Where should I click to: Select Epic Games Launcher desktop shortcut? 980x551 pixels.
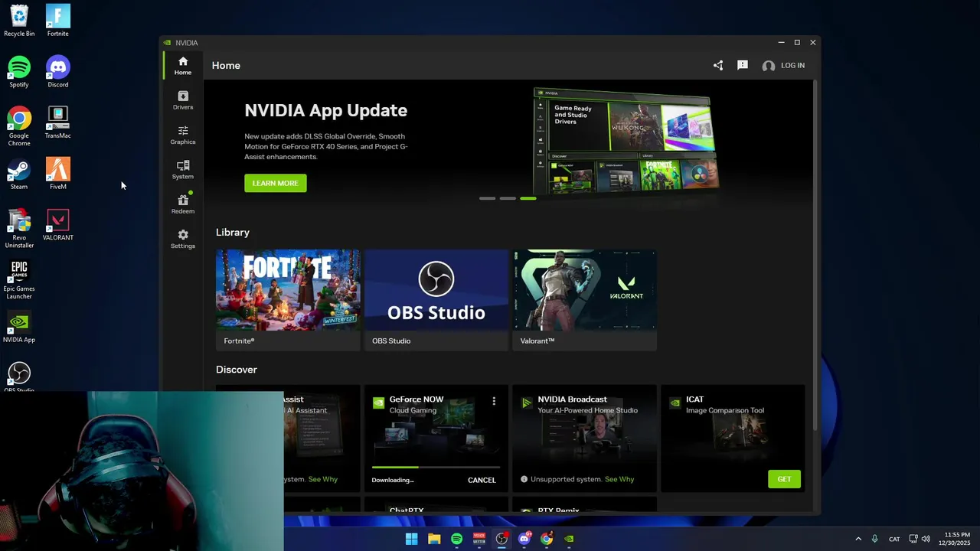pyautogui.click(x=19, y=280)
